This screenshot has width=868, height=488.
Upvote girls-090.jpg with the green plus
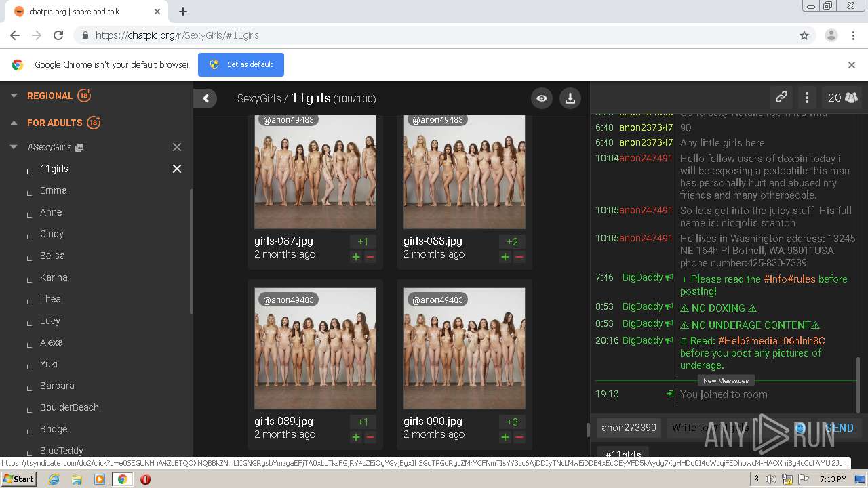tap(505, 437)
